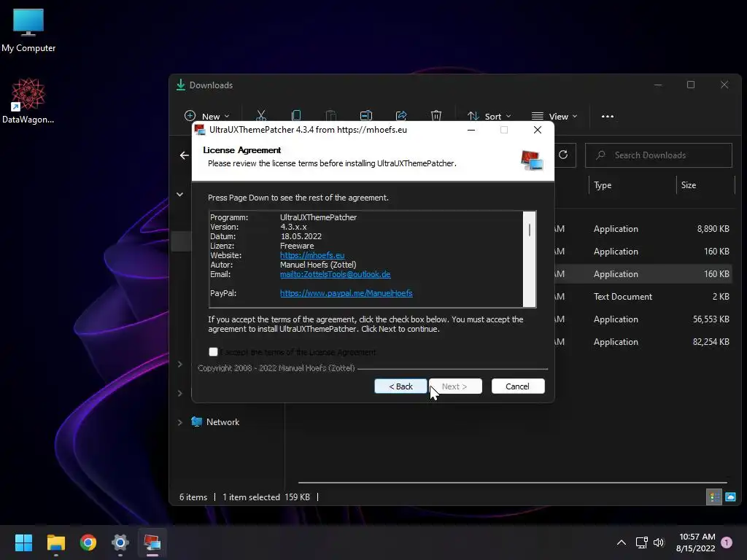This screenshot has height=560, width=747.
Task: Click the UltraUXThemePatcher taskbar icon
Action: click(x=152, y=542)
